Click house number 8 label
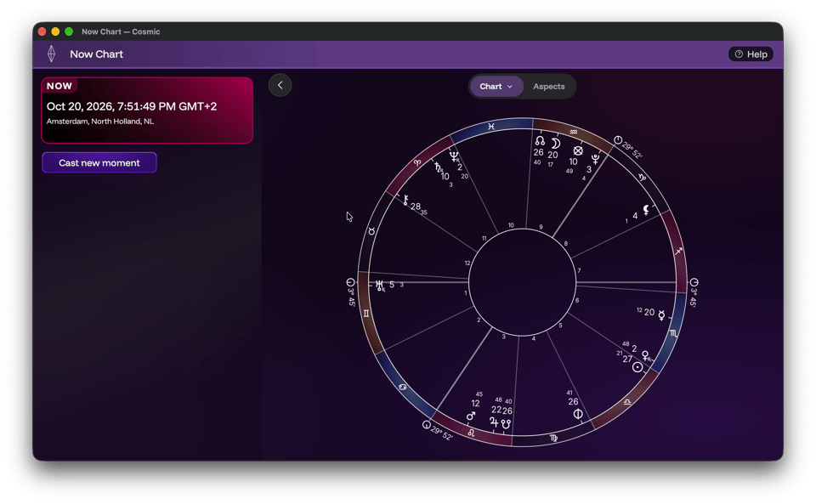Image resolution: width=816 pixels, height=504 pixels. 566,243
